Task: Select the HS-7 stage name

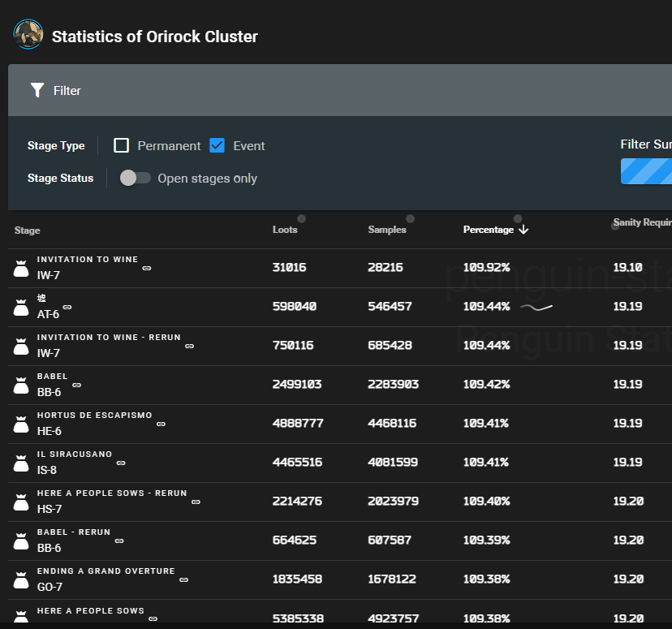Action: [x=50, y=509]
